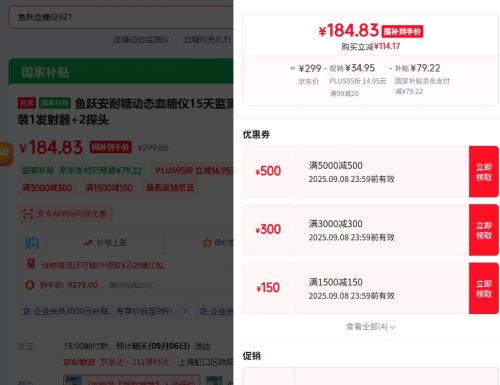Click the ¥299 京东价 value
The height and width of the screenshot is (385, 500).
310,69
